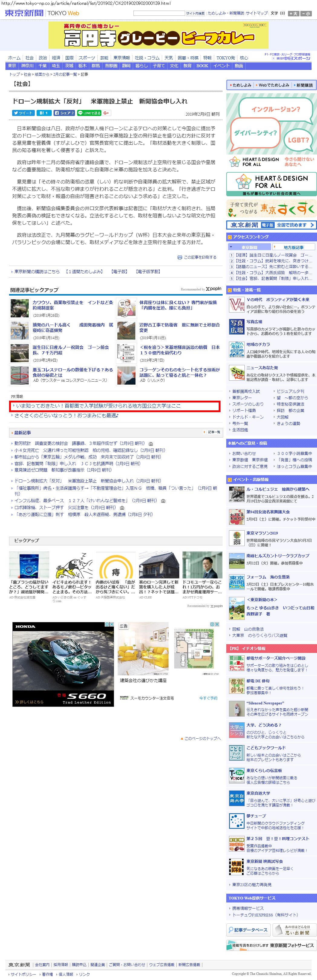317x980 pixels.
Task: Select the 動画 tab in blue bar
Action: (x=239, y=66)
